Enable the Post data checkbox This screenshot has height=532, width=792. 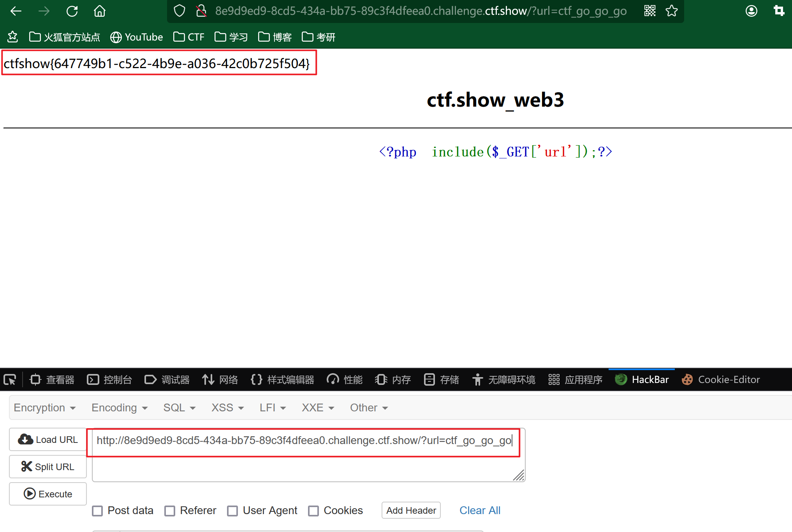[97, 511]
